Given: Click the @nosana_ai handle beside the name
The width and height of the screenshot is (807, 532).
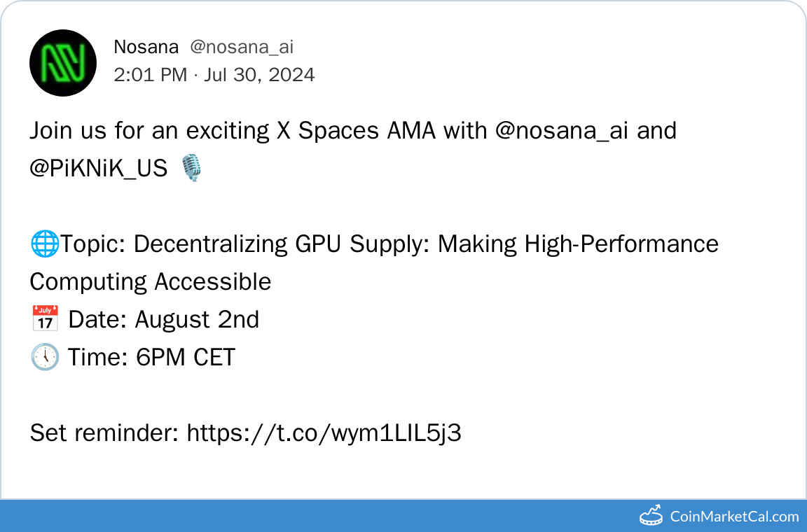Looking at the screenshot, I should tap(242, 47).
